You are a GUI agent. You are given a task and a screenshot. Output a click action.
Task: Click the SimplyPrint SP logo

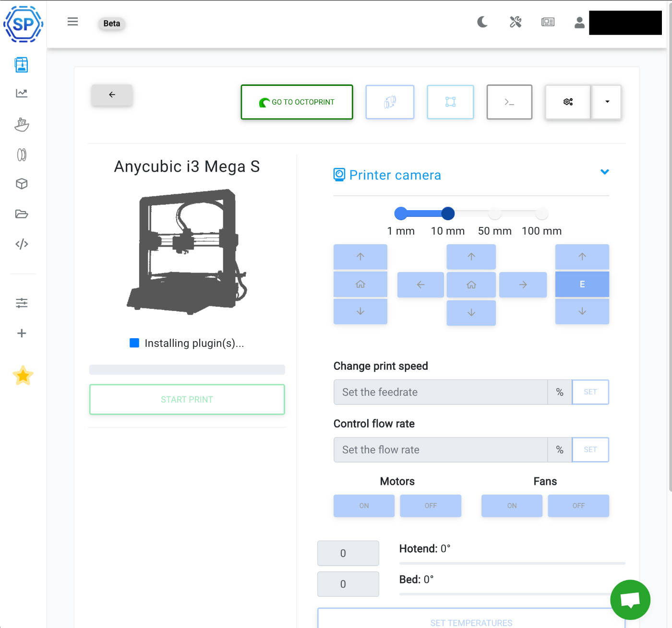coord(23,24)
